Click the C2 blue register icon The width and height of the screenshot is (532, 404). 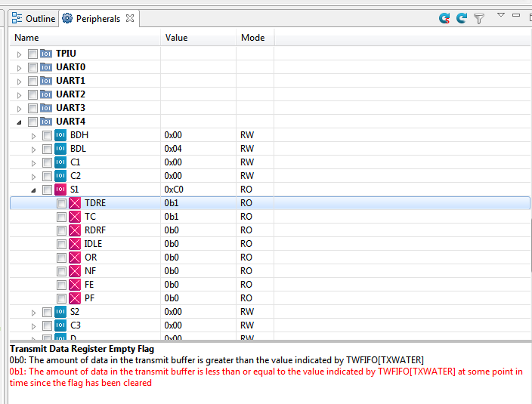60,175
